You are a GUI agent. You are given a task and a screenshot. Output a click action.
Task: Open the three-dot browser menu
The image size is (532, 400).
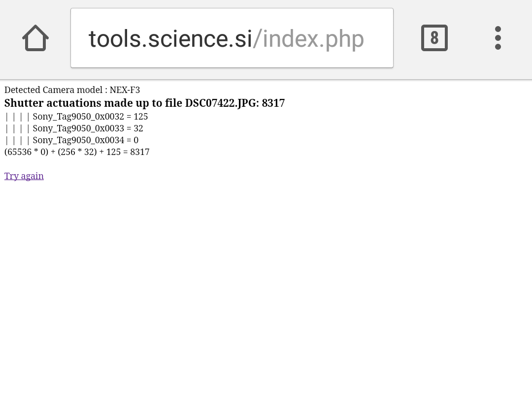[x=498, y=38]
